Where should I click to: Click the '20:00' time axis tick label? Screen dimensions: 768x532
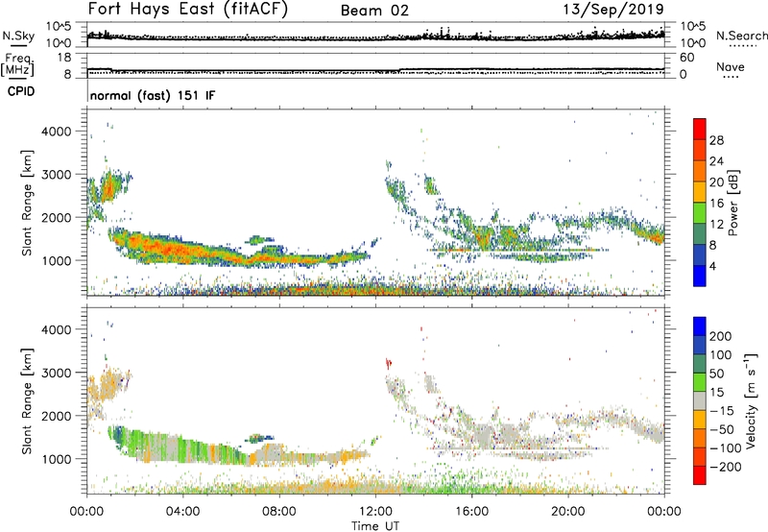coord(568,512)
